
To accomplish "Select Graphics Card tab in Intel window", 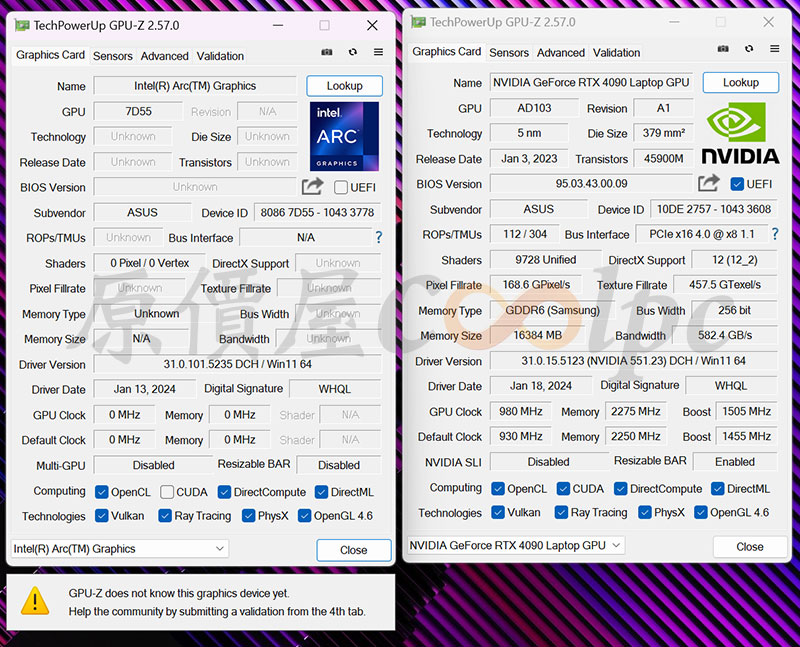I will 50,55.
